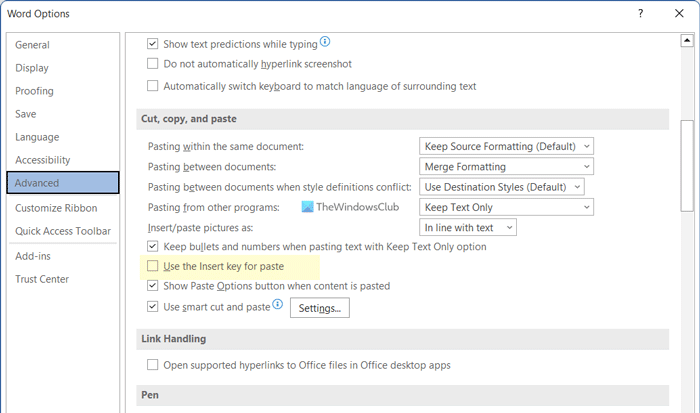Toggle Do not automatically hyperlink screenshot

153,63
